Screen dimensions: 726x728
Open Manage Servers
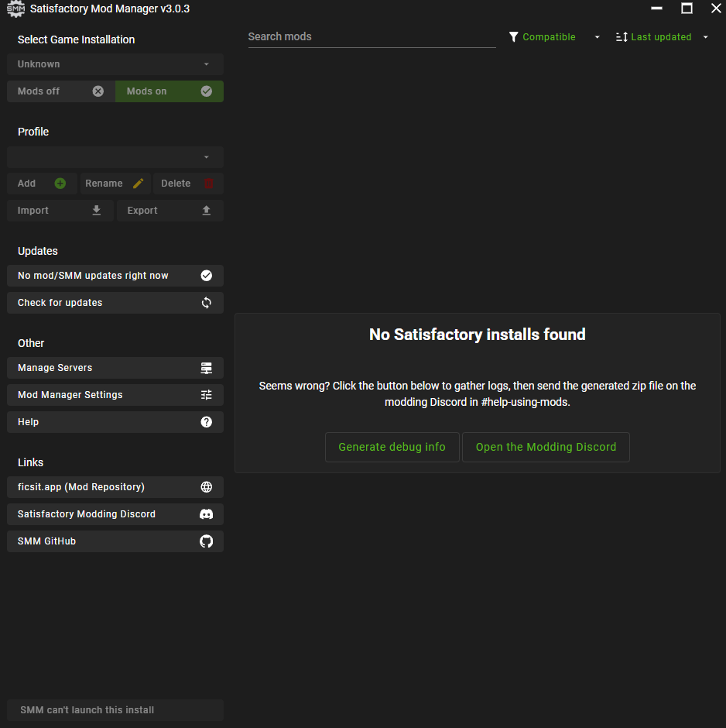(x=115, y=368)
